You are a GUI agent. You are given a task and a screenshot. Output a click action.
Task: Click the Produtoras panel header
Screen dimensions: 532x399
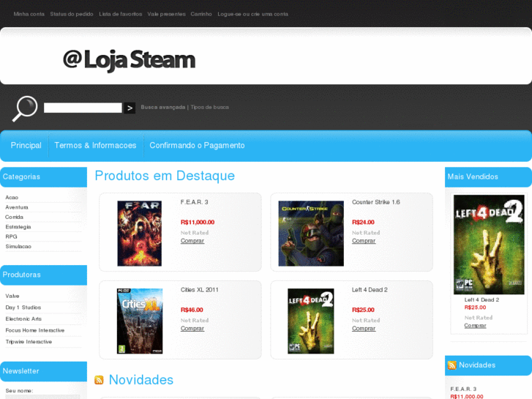pos(43,275)
